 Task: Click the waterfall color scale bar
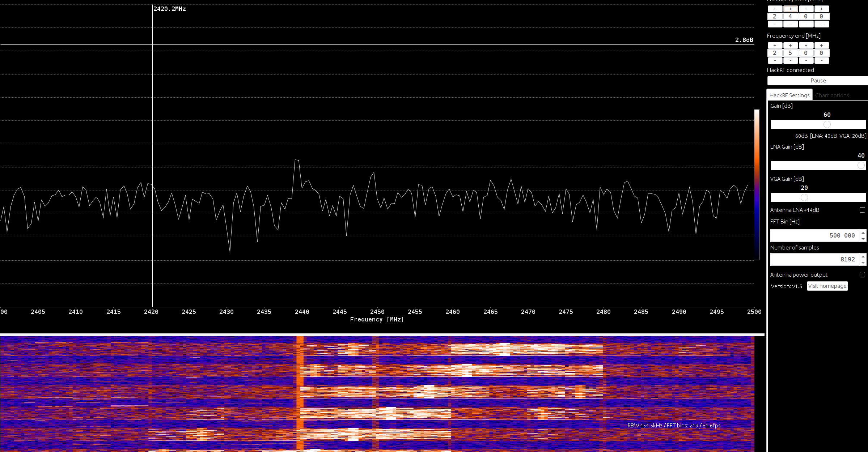(757, 184)
